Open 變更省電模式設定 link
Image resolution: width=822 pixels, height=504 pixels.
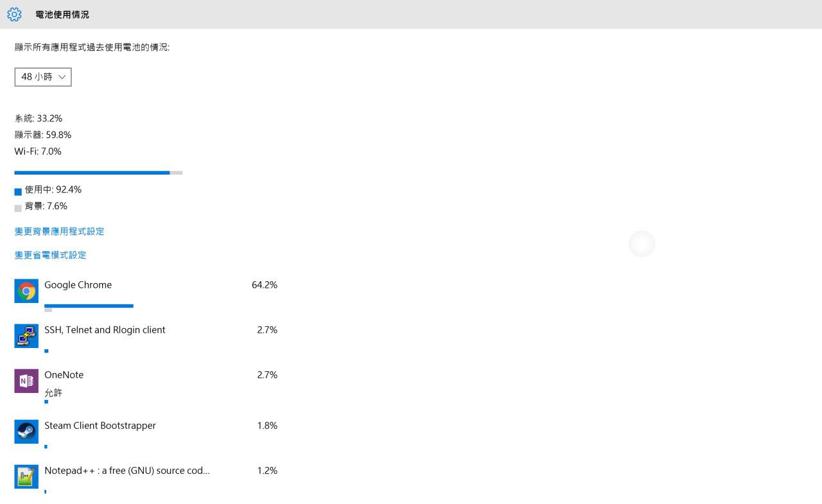point(50,255)
